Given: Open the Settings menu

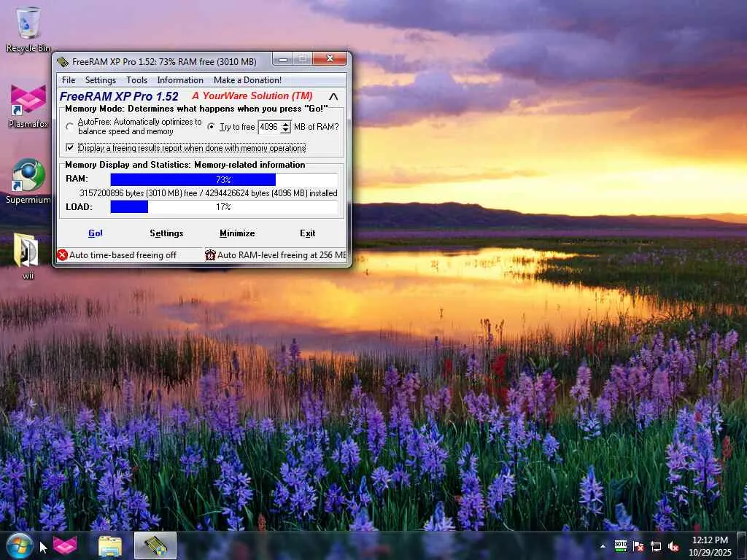Looking at the screenshot, I should pyautogui.click(x=101, y=80).
